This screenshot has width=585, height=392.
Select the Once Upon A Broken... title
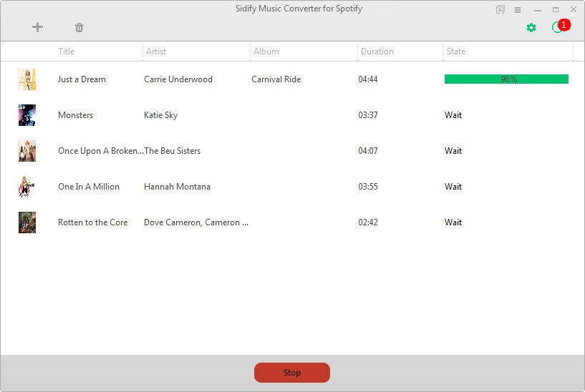click(x=101, y=151)
